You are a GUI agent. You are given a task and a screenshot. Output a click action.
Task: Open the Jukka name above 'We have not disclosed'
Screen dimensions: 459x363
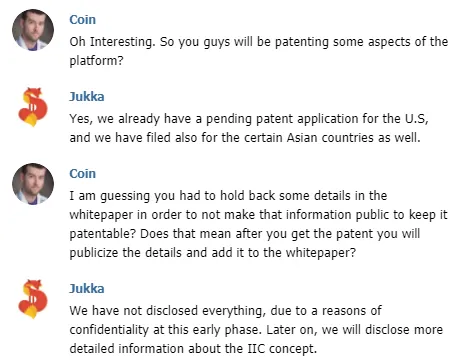[87, 289]
